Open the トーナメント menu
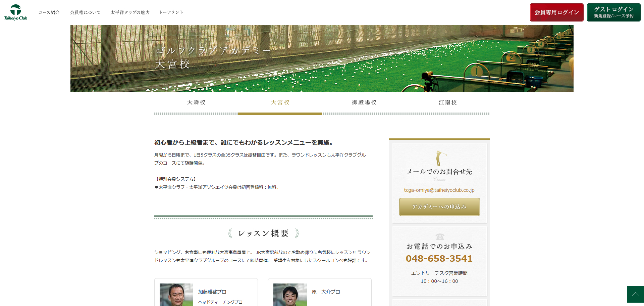Viewport: 644px width, 306px height. click(x=171, y=12)
